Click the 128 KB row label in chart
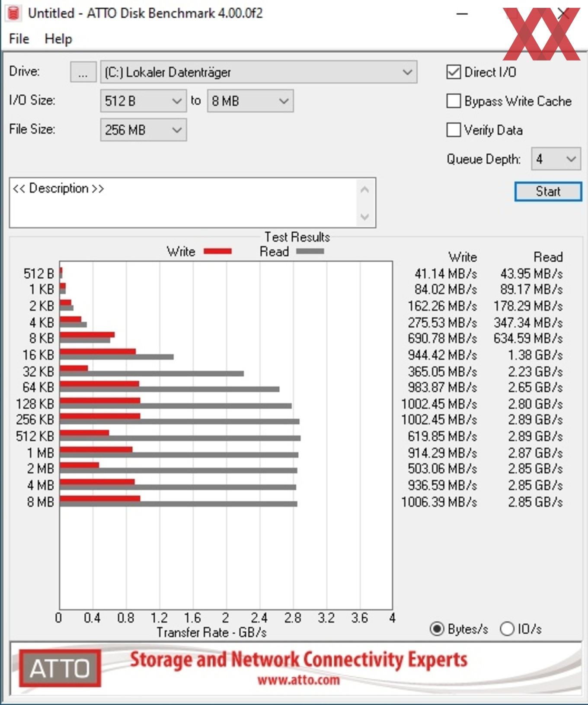 click(x=35, y=404)
